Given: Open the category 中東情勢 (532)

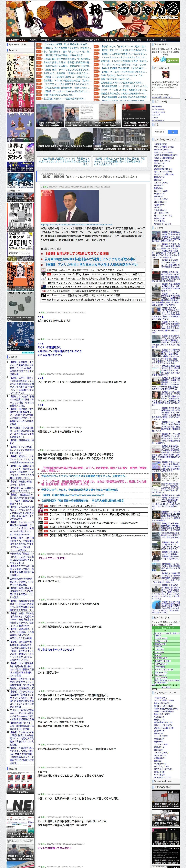Looking at the screenshot, I should click(x=160, y=144).
